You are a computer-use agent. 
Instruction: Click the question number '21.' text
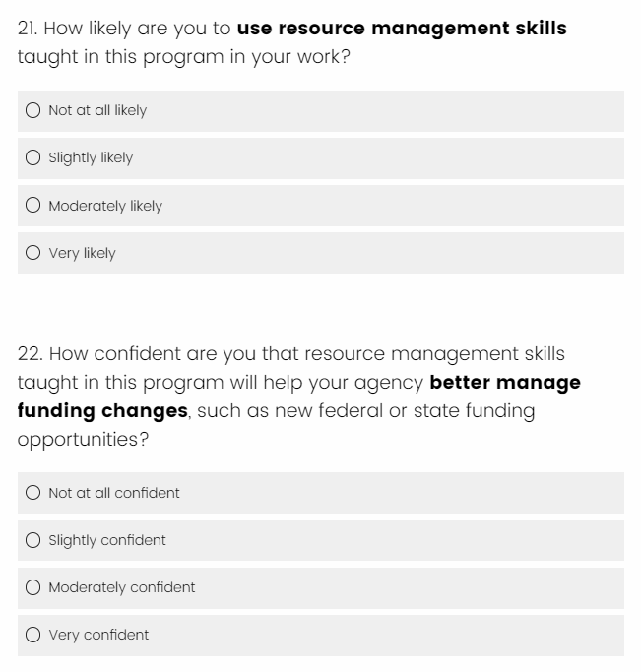(30, 29)
